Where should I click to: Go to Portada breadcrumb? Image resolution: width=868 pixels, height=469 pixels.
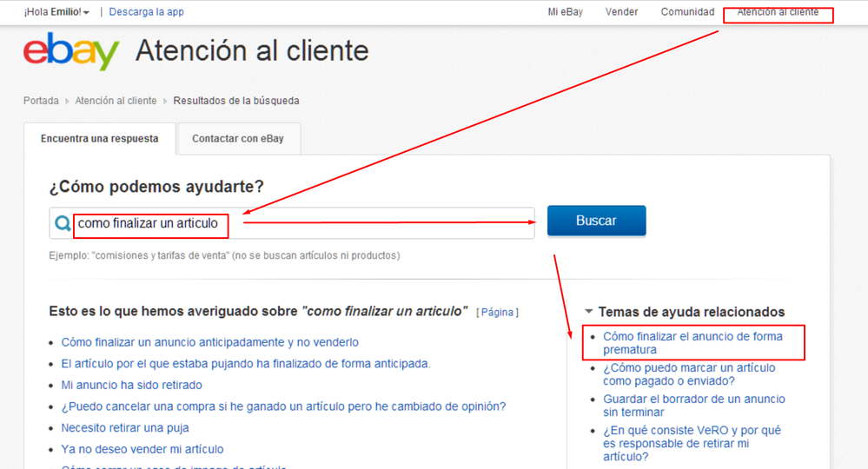point(41,101)
